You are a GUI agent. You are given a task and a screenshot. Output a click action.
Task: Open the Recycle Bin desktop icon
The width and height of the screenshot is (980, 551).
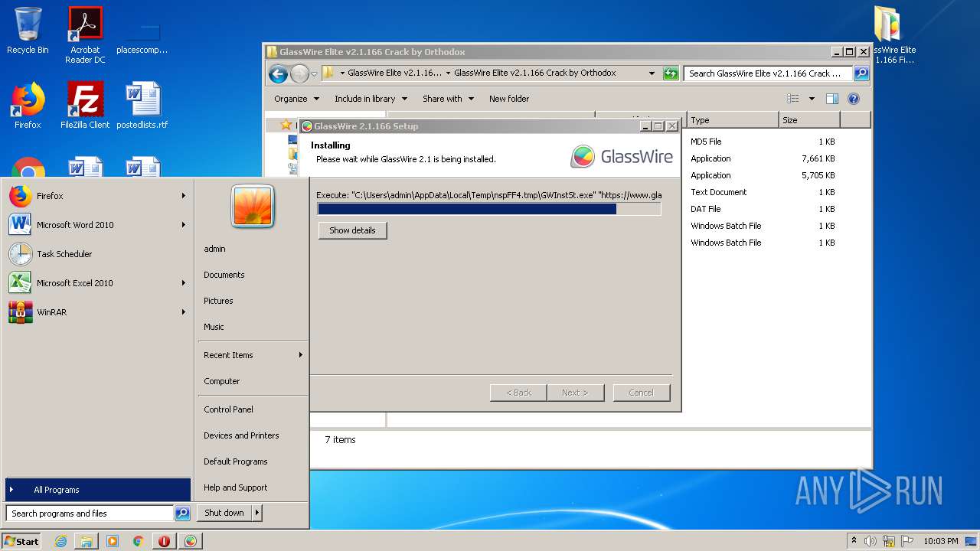click(x=28, y=31)
